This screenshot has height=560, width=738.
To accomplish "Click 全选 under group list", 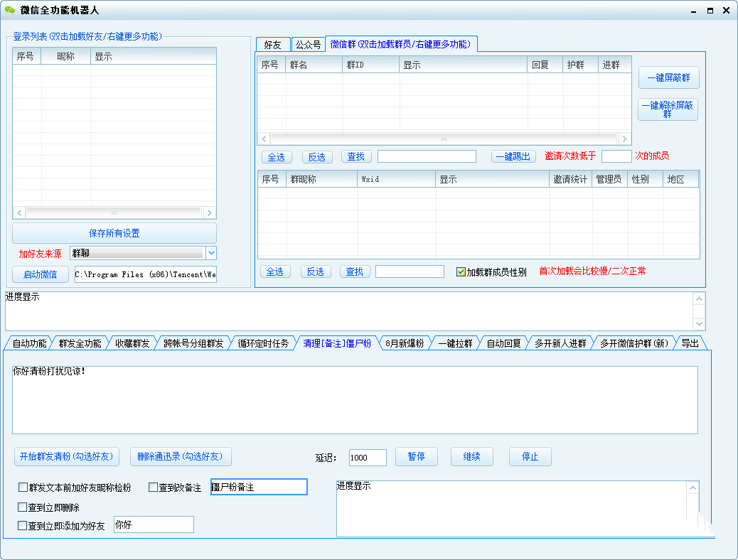I will 277,157.
